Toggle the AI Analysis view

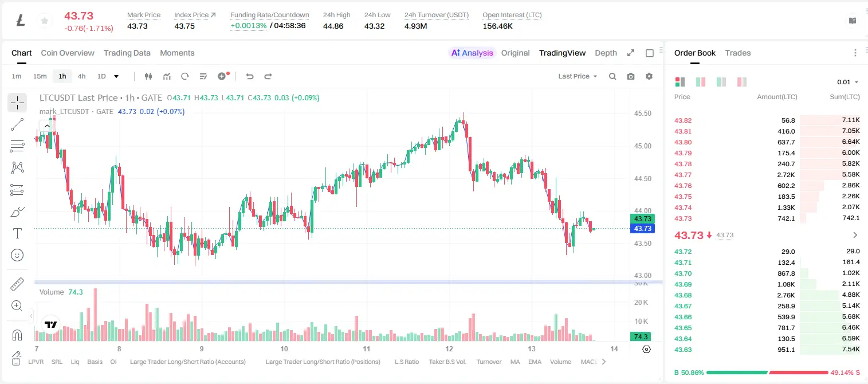point(472,53)
